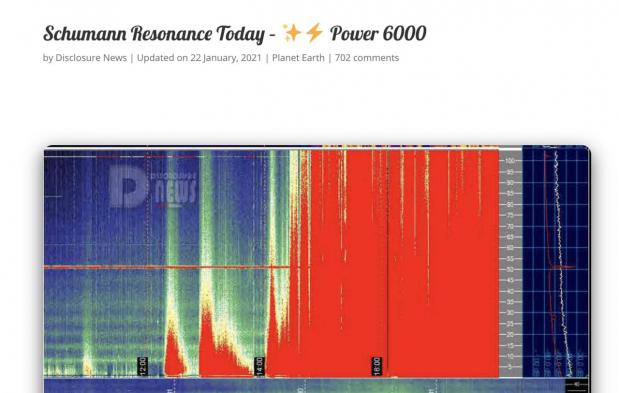
Task: Click the Schumann Resonance Today article title
Action: click(x=234, y=33)
